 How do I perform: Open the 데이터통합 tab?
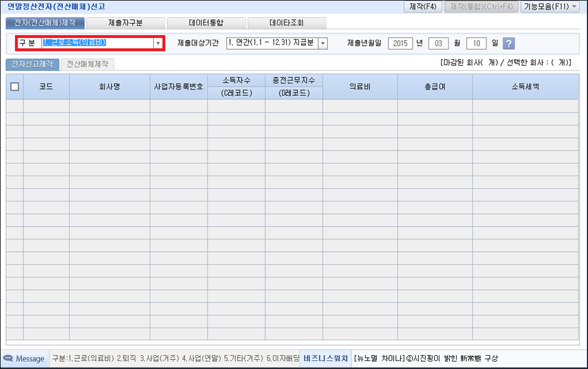click(x=206, y=24)
